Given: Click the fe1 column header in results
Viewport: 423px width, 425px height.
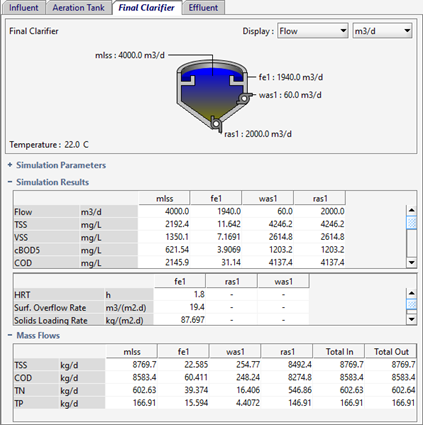Looking at the screenshot, I should (x=216, y=198).
